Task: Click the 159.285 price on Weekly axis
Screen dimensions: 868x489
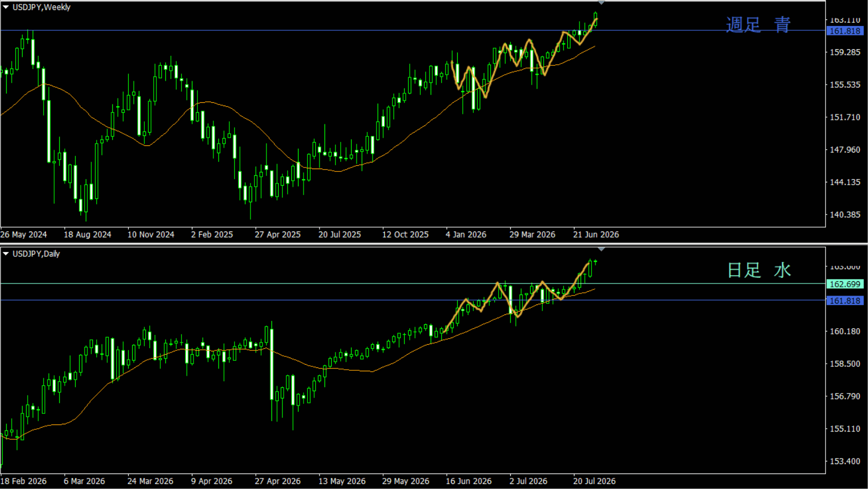Action: [x=845, y=52]
